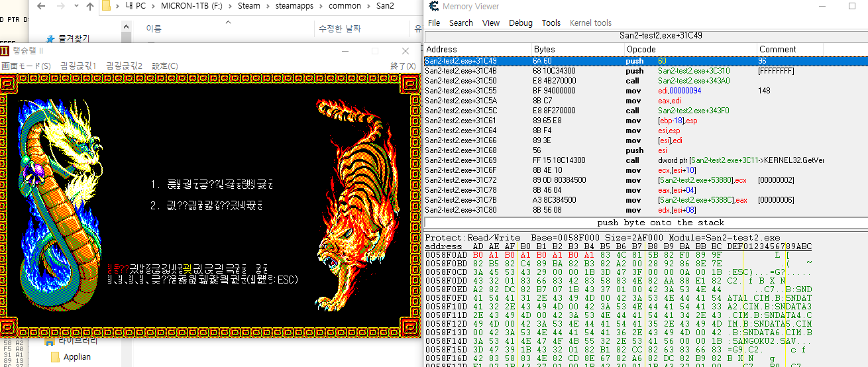
Task: Choose option 1 in the game screen
Action: tap(211, 184)
